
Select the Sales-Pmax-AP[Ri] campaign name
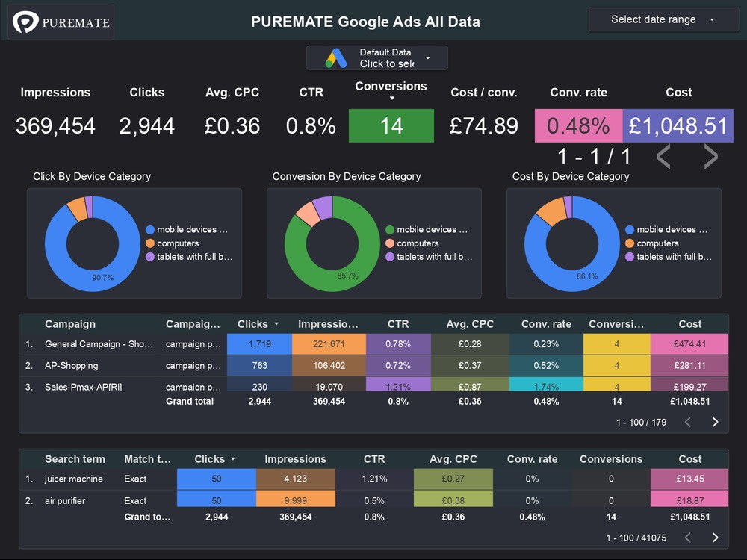(84, 387)
